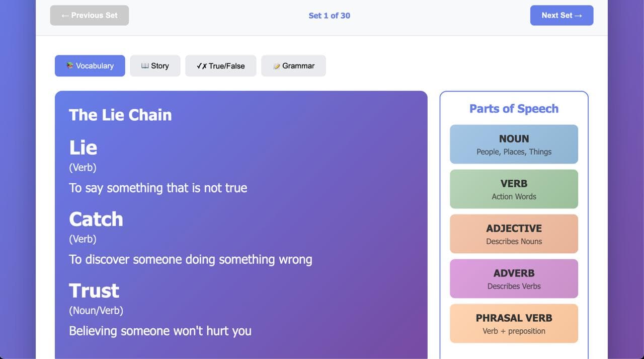This screenshot has height=359, width=644.
Task: Select the blue NOUN card
Action: click(514, 144)
